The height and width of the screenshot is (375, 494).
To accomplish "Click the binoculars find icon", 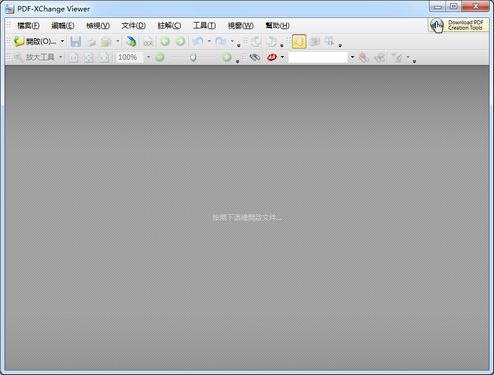I will coord(255,57).
